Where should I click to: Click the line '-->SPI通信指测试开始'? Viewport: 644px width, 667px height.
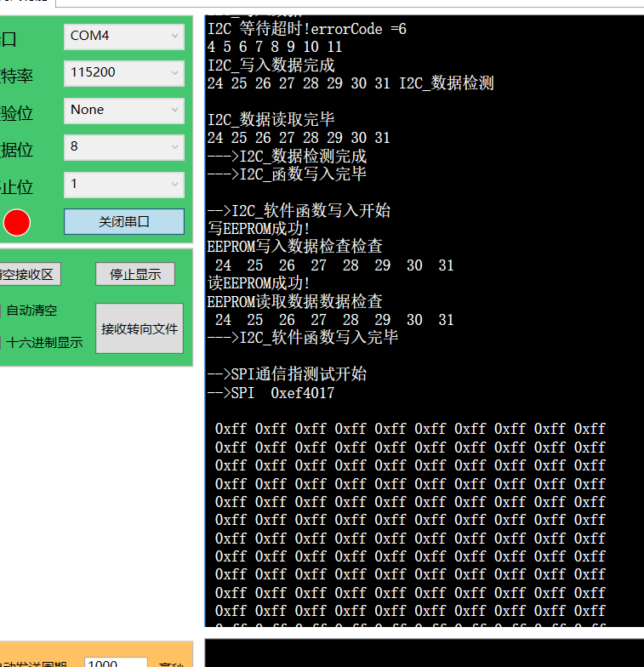[288, 374]
